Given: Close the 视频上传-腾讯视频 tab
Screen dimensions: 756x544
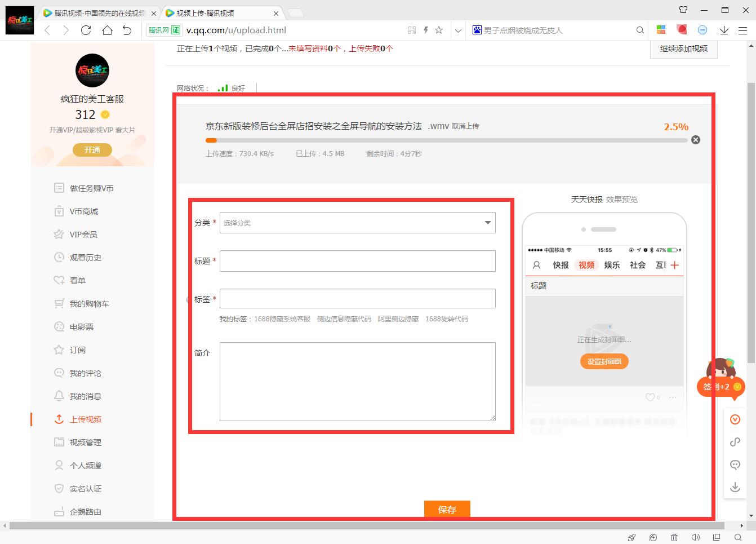Looking at the screenshot, I should tap(276, 13).
